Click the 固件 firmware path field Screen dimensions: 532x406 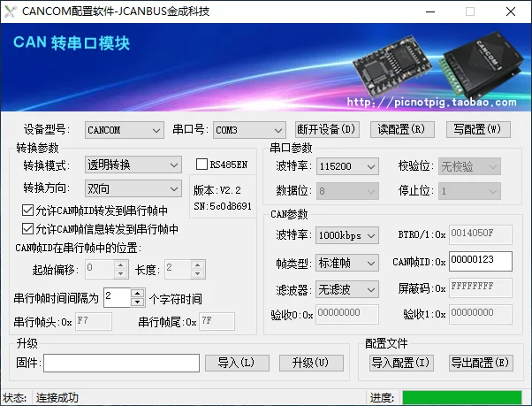[x=121, y=363]
